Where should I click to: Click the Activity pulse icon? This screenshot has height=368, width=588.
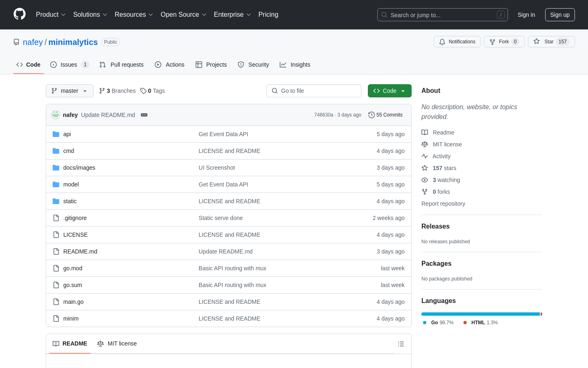tap(425, 156)
